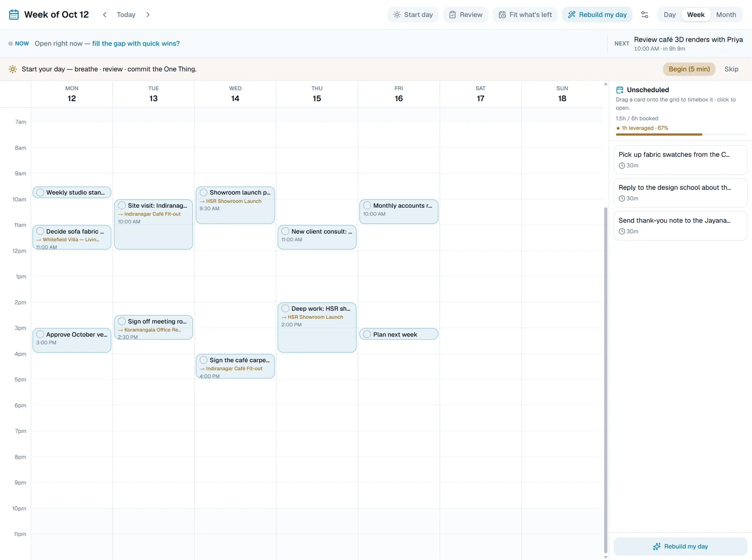Mark Deep work: HSR showroom done
The image size is (752, 560).
[x=285, y=308]
